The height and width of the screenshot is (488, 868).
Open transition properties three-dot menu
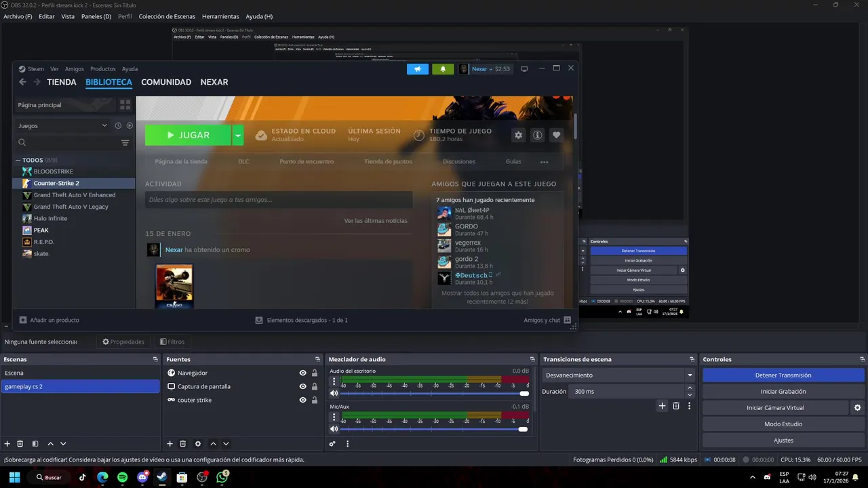point(690,406)
